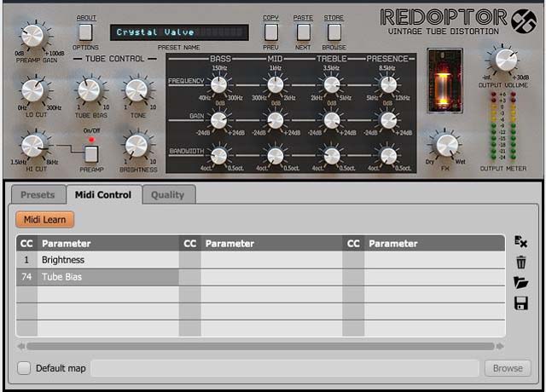Screen dimensions: 546x392
Task: Click the horizontal scrollbar under the table
Action: point(260,347)
